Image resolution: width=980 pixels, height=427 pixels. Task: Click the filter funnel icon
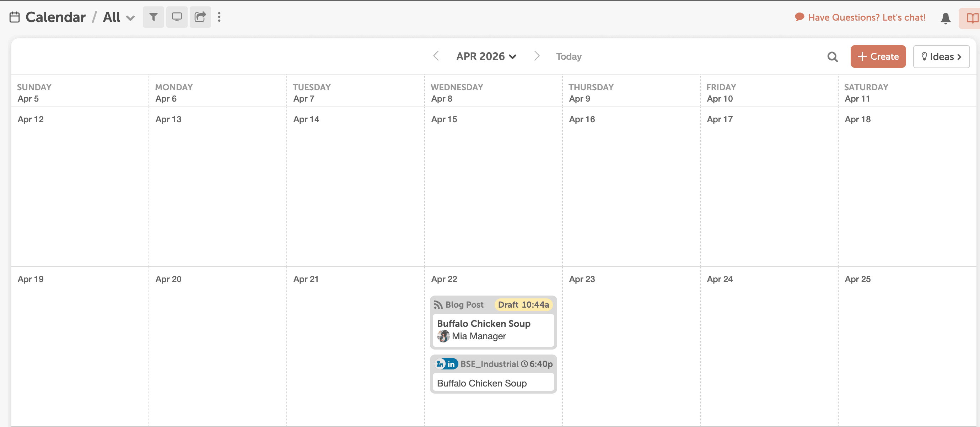coord(153,17)
